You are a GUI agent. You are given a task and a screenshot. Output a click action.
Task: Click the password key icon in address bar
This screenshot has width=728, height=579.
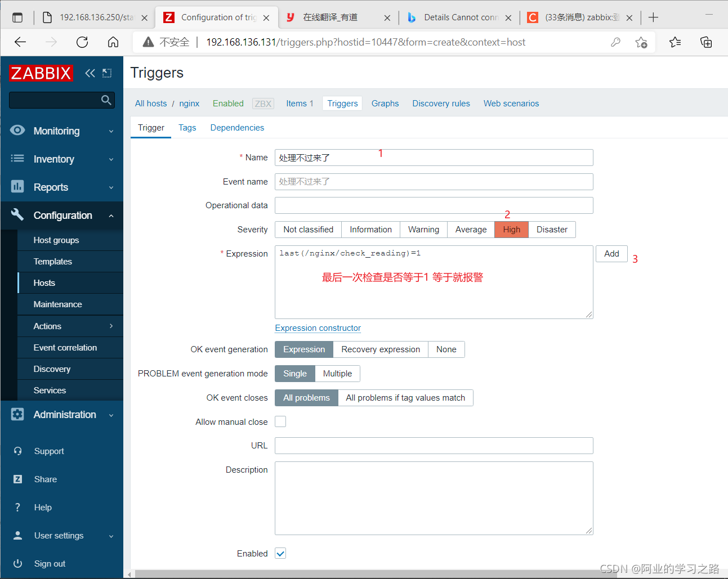point(615,42)
